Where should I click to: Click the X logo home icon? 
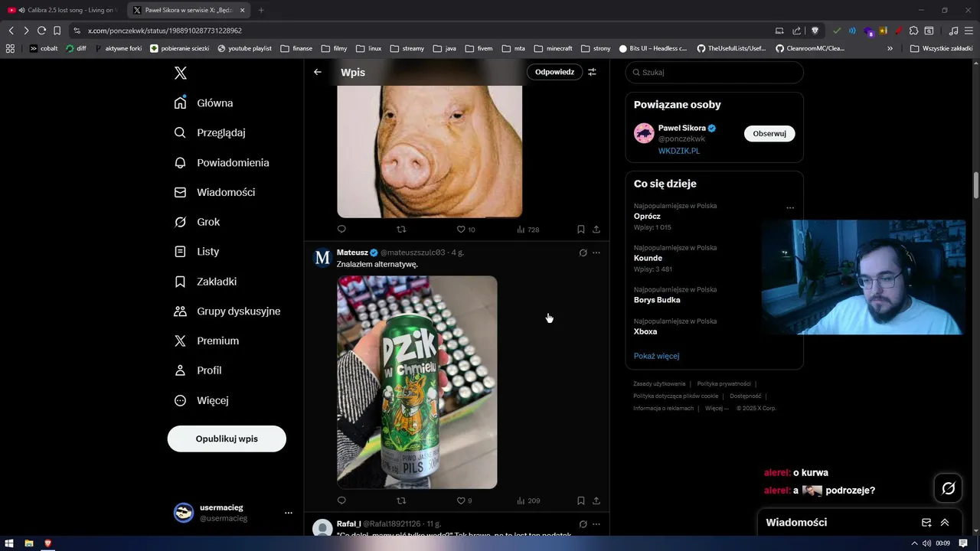(x=180, y=73)
